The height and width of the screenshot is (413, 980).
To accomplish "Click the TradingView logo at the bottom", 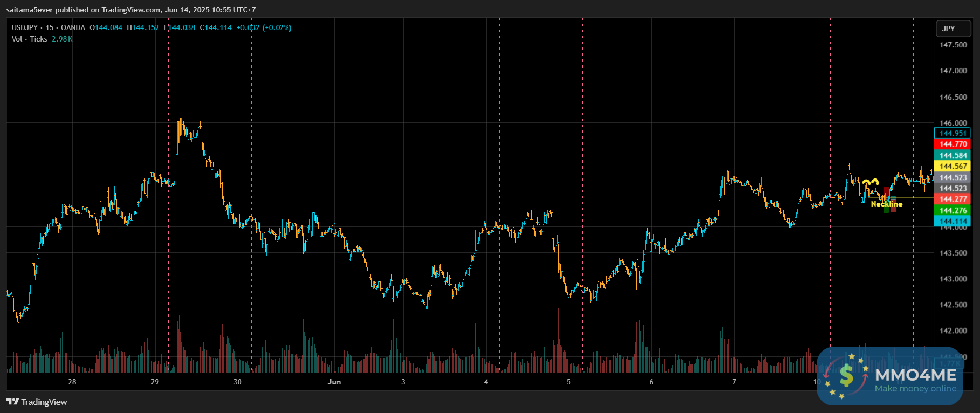I will (x=37, y=402).
